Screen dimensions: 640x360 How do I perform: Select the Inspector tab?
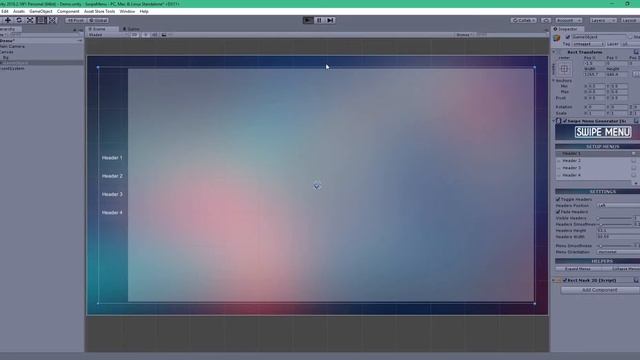[567, 29]
